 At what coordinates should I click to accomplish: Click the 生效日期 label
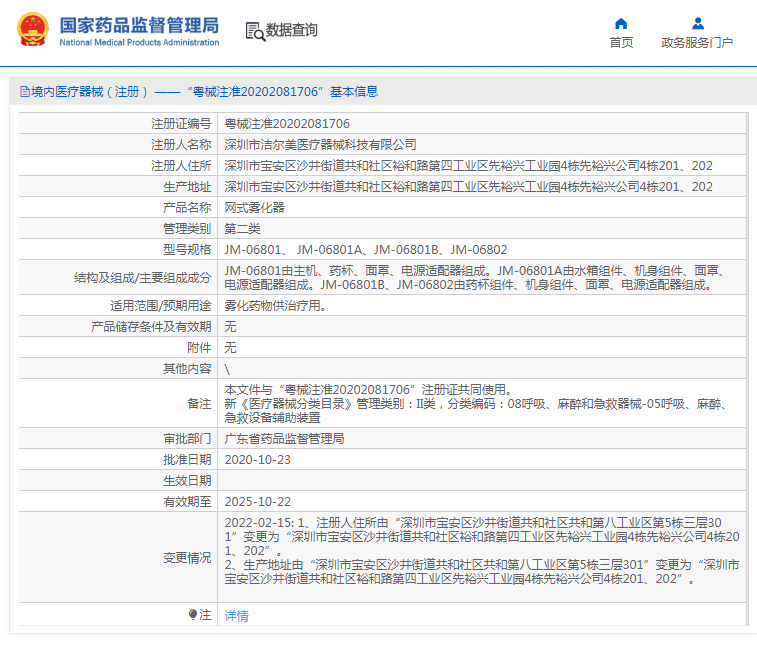click(x=187, y=480)
